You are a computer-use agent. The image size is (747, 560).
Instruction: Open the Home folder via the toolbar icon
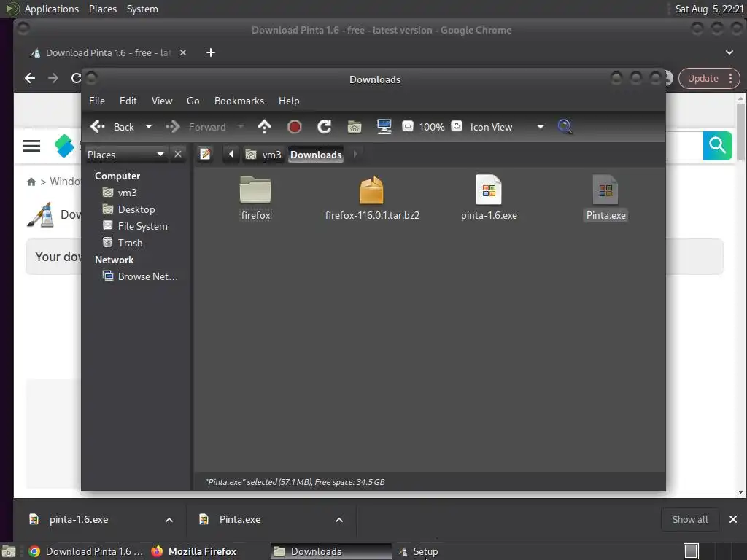click(355, 127)
